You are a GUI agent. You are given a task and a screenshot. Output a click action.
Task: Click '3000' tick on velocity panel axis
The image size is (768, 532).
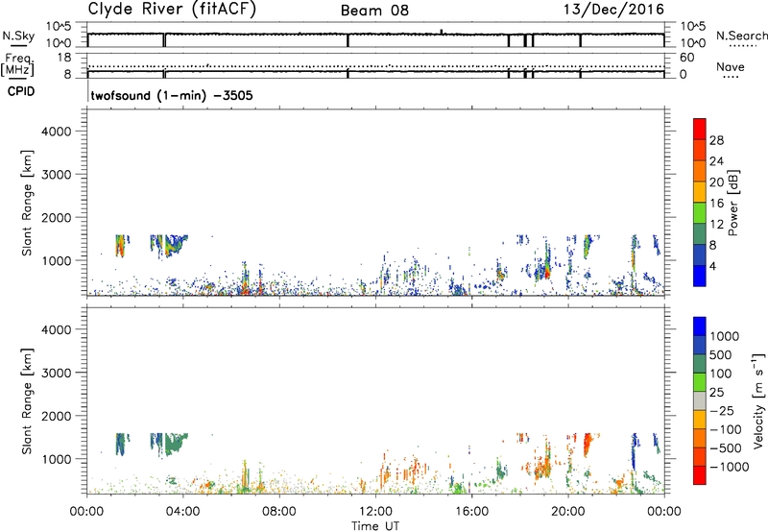(x=56, y=373)
